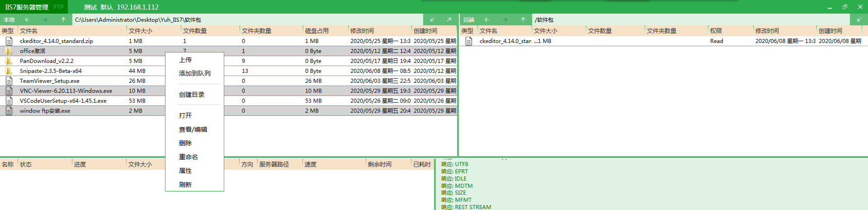Select the office激活 folder name
The image size is (868, 210).
33,51
